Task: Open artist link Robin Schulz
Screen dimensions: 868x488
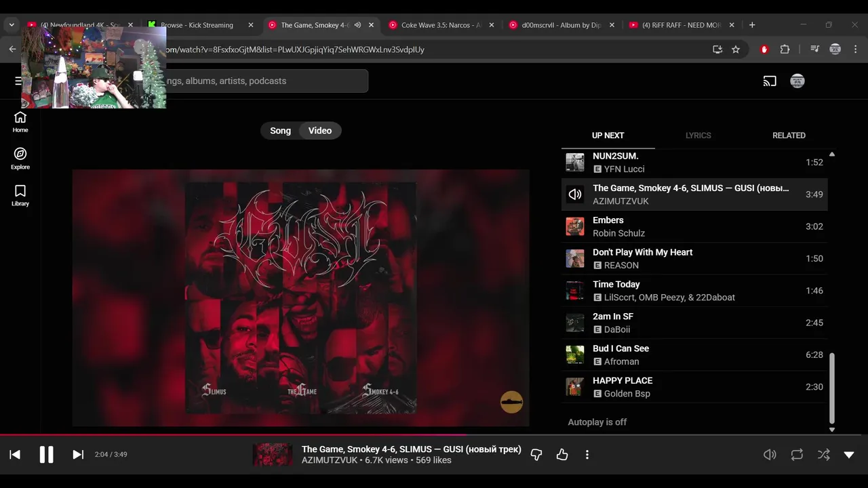Action: tap(618, 233)
